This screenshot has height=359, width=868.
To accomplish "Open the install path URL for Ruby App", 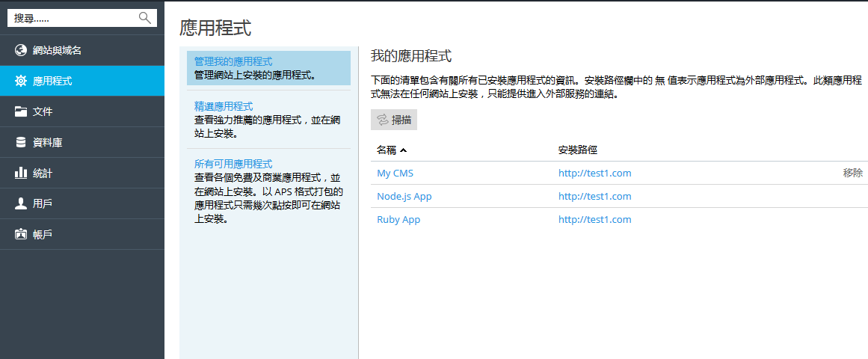I will [x=594, y=219].
